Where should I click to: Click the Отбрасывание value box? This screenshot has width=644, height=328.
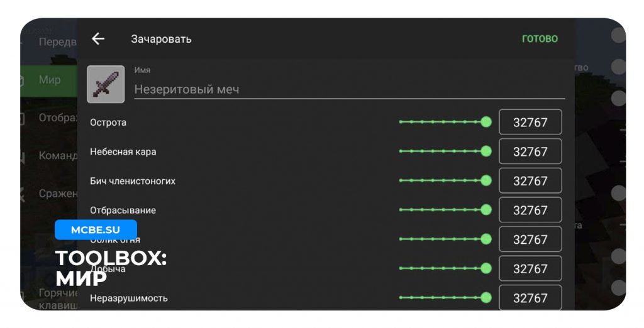[530, 210]
